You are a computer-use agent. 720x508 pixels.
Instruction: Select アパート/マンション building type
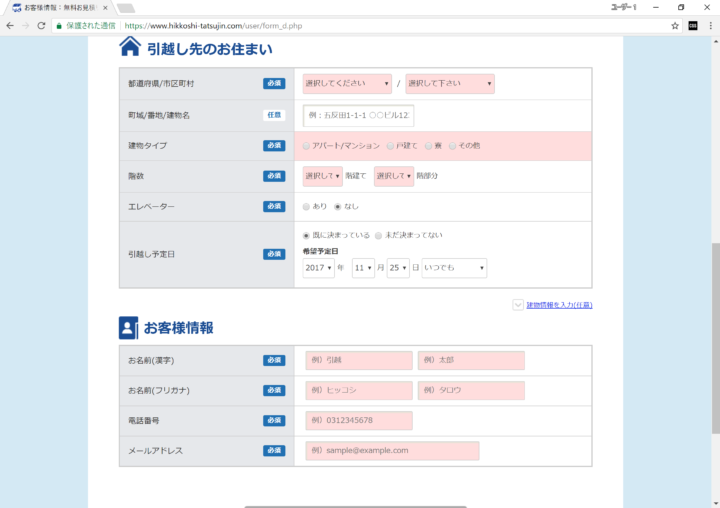pos(306,146)
